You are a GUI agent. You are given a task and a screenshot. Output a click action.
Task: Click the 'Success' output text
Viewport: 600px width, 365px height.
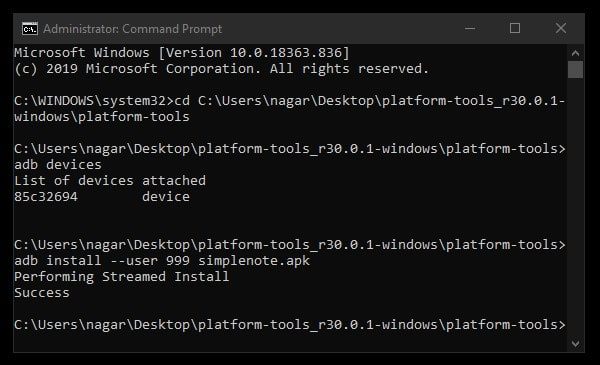tap(42, 293)
